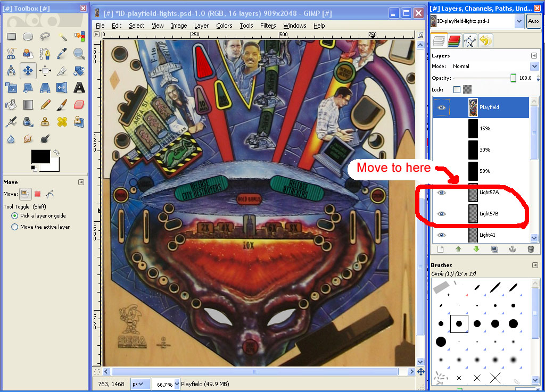545x392 pixels.
Task: Check the Lock pixels checkbox
Action: [x=457, y=90]
